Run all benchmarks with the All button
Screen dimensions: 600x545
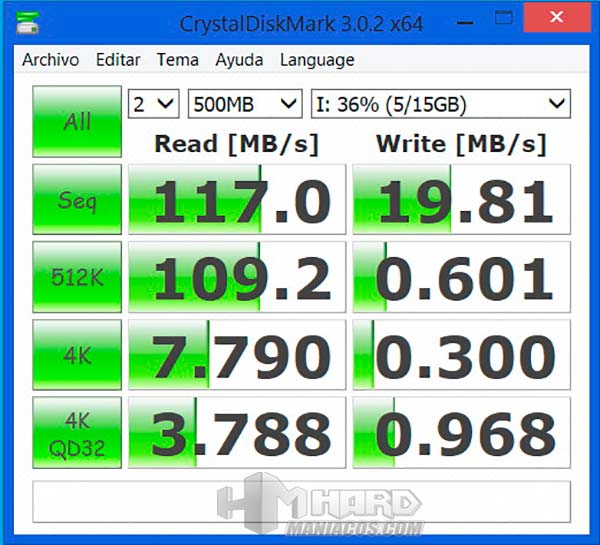click(x=77, y=121)
